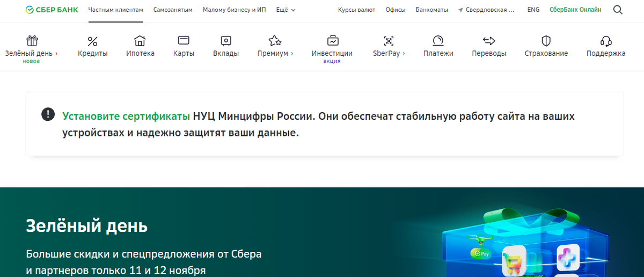Open Страхование menu label
Viewport: 644px width, 277px height.
[546, 53]
